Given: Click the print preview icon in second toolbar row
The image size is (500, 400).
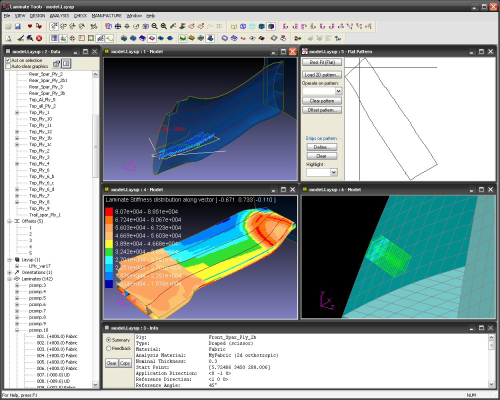Looking at the screenshot, I should click(x=8, y=38).
